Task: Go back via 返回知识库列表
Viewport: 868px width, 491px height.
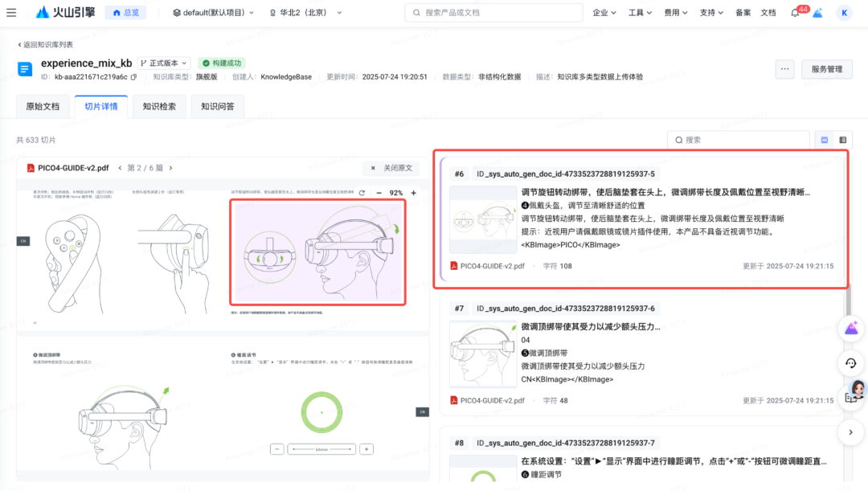Action: pos(45,44)
